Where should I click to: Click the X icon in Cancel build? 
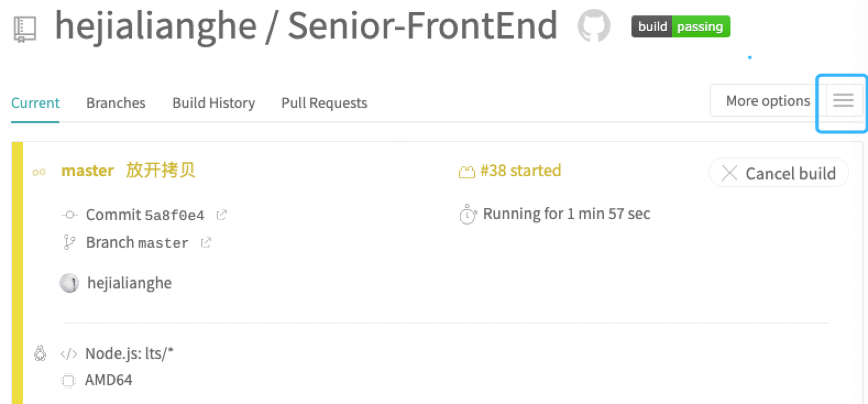[x=729, y=173]
